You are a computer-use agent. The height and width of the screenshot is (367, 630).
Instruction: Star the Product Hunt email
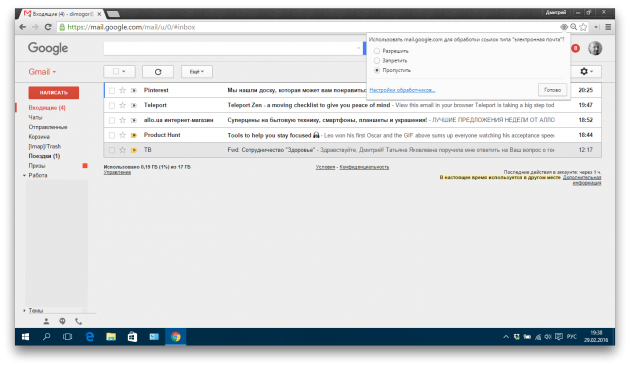coord(123,135)
